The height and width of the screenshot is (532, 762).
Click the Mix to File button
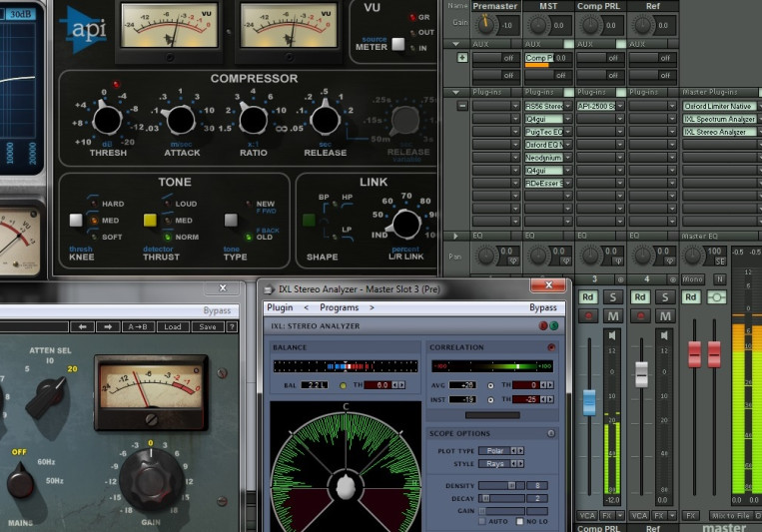pos(730,515)
